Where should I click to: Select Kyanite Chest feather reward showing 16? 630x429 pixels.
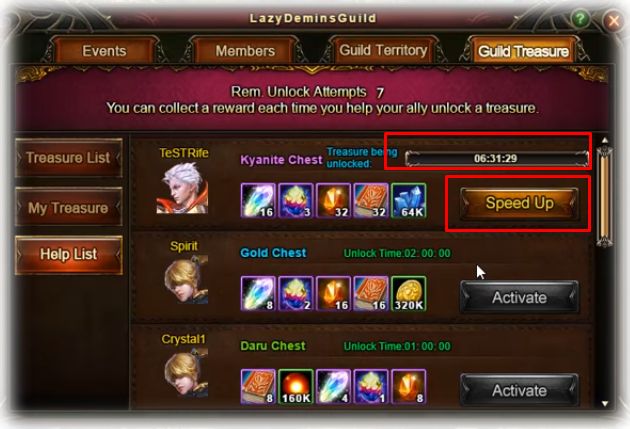[x=258, y=200]
